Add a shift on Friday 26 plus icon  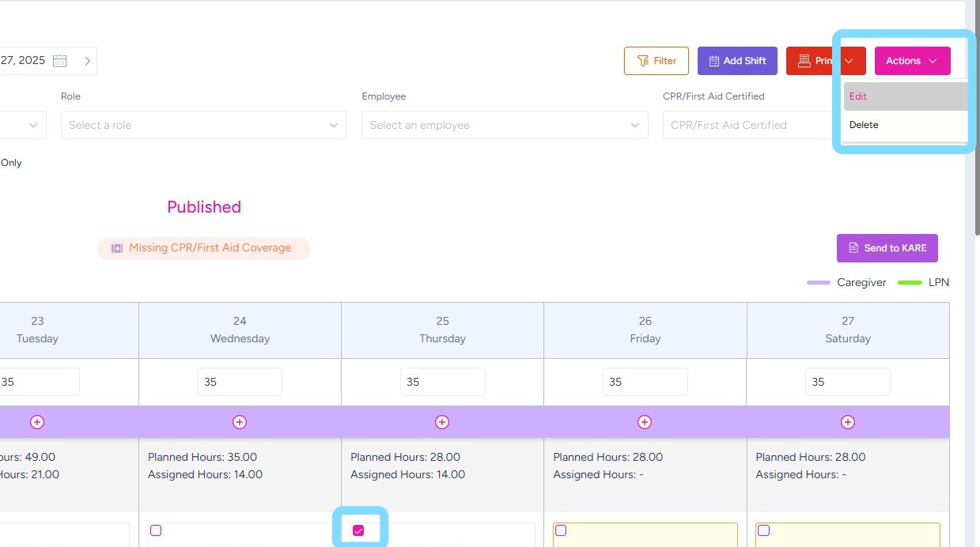645,422
